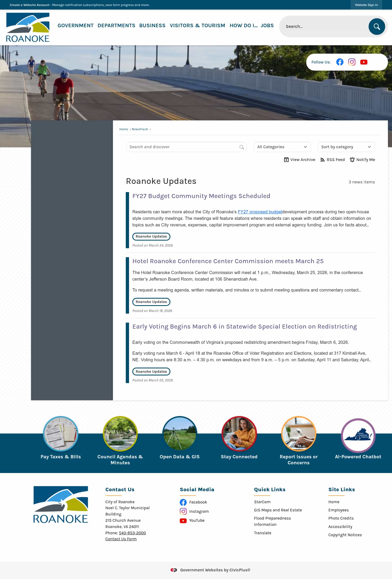Click Create a Website Account link

pos(30,5)
